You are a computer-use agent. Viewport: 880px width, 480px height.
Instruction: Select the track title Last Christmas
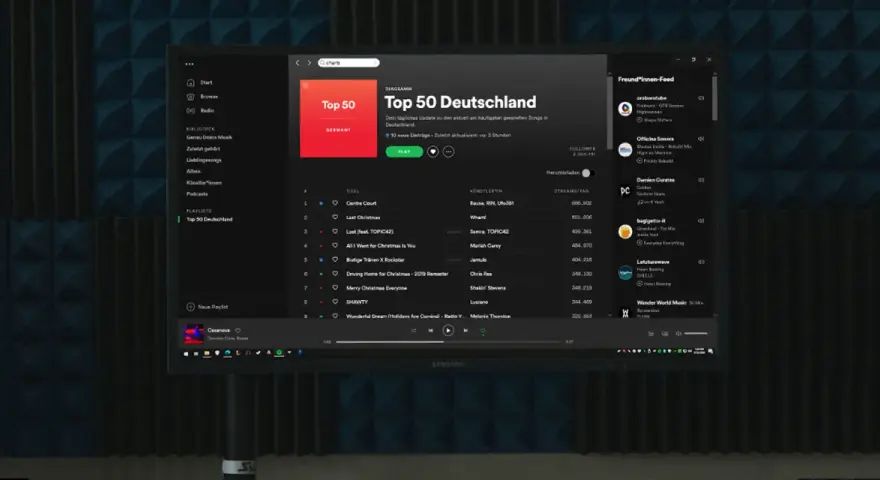tap(363, 217)
